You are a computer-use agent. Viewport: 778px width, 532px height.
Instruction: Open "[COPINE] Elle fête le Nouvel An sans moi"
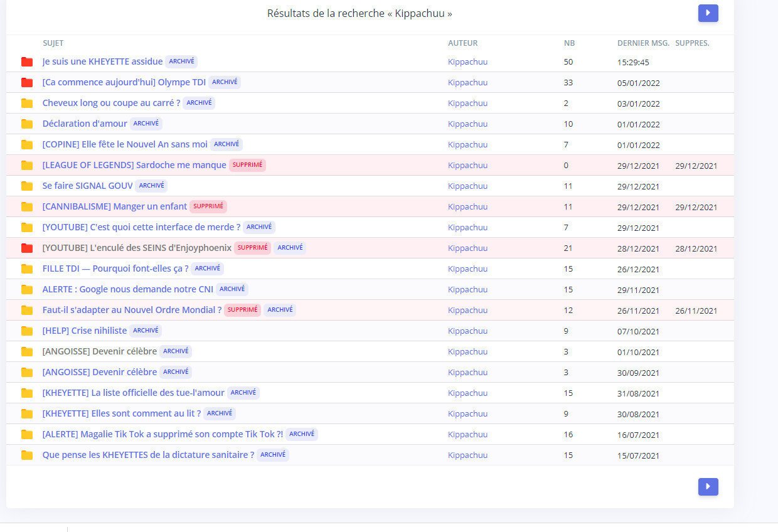[125, 144]
